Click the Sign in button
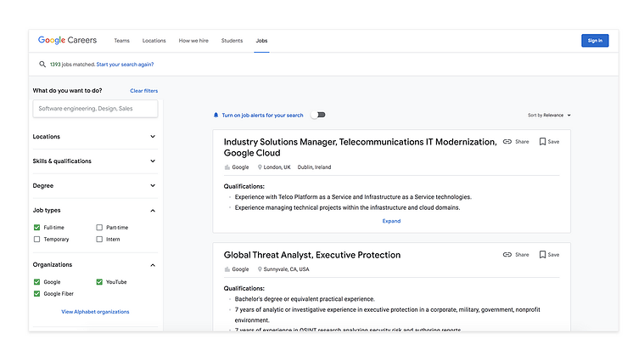 click(595, 40)
